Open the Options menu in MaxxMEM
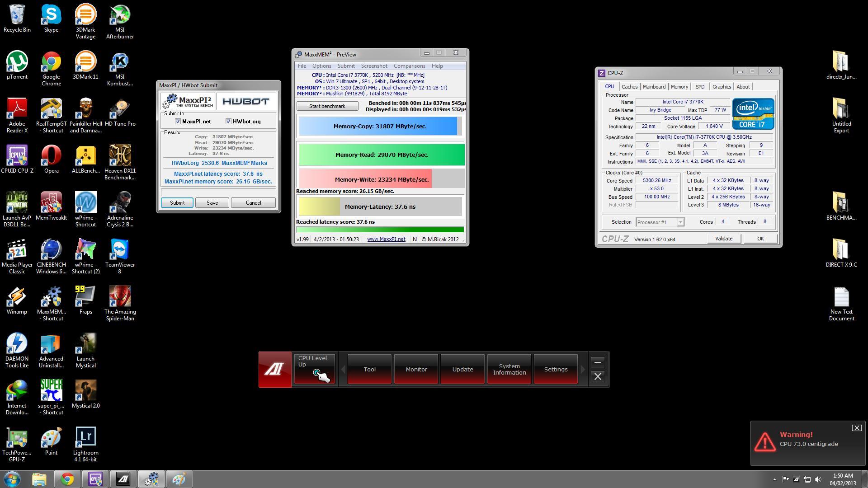 (322, 66)
